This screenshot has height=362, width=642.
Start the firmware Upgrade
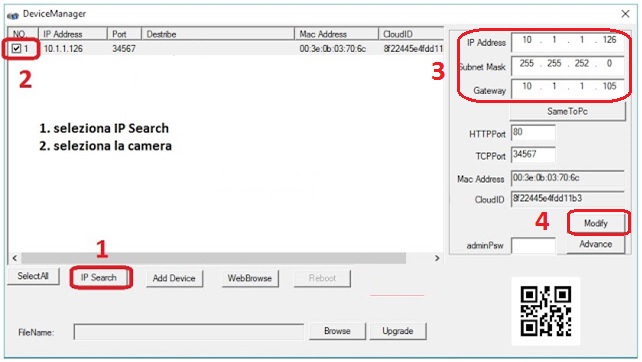tap(398, 331)
